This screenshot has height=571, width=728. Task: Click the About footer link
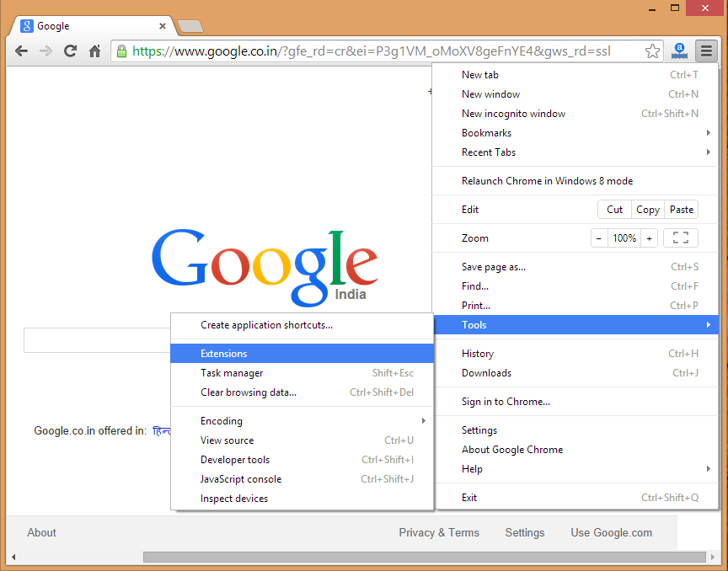(x=41, y=532)
